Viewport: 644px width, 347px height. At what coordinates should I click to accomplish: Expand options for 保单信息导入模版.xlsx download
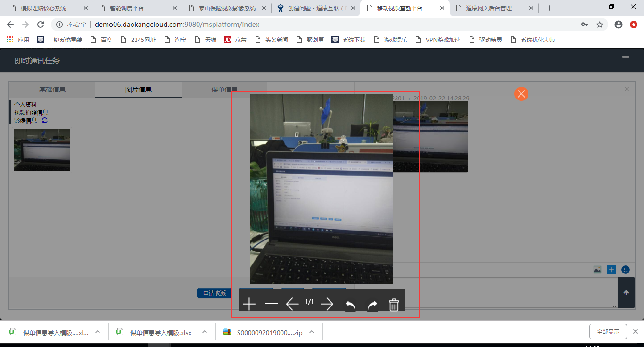pos(205,332)
